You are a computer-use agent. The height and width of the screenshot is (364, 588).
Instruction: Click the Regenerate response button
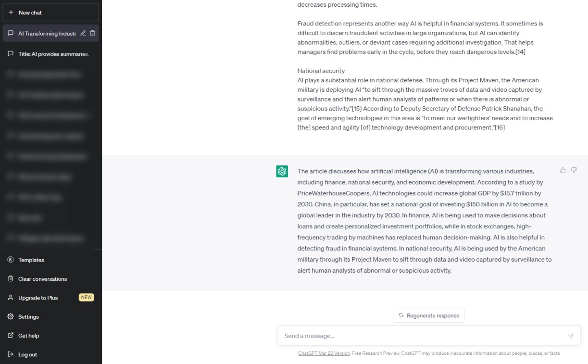click(x=428, y=315)
